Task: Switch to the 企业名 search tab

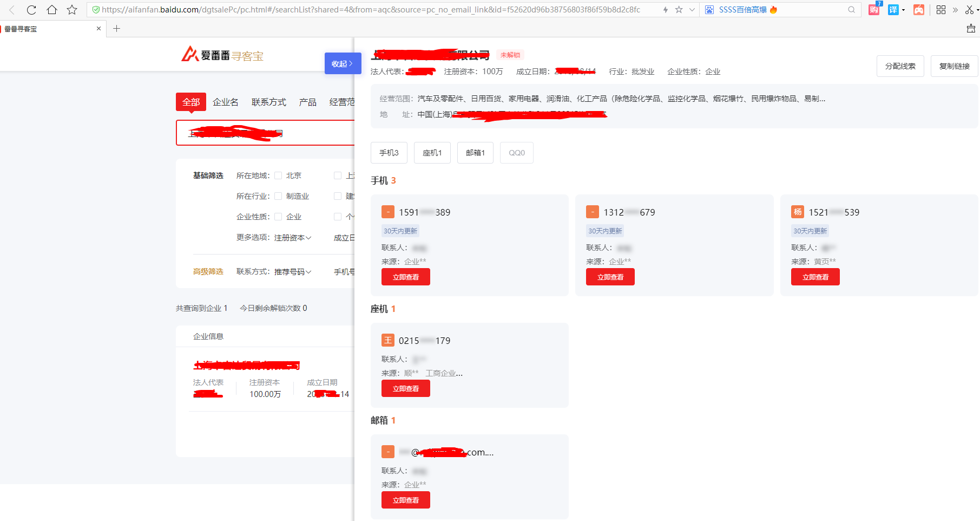Action: click(x=226, y=102)
